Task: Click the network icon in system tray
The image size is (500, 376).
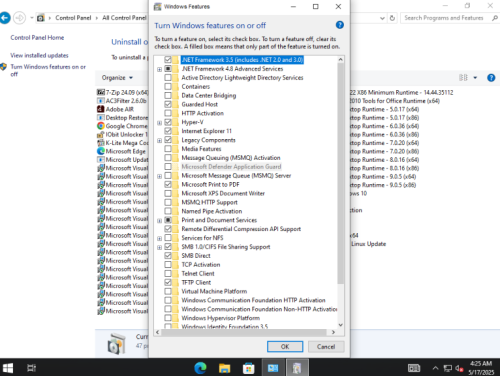Action: pos(447,368)
